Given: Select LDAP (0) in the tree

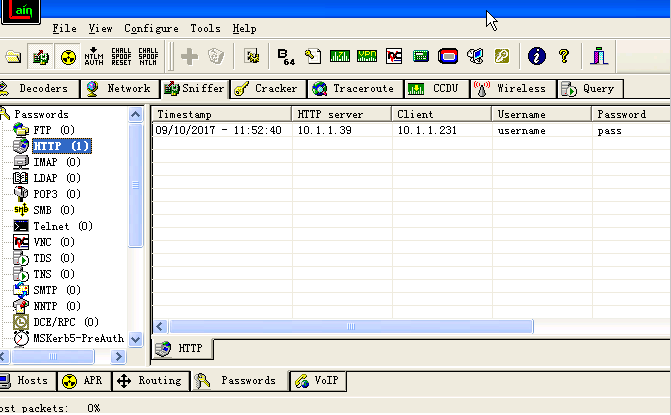Looking at the screenshot, I should (x=57, y=178).
